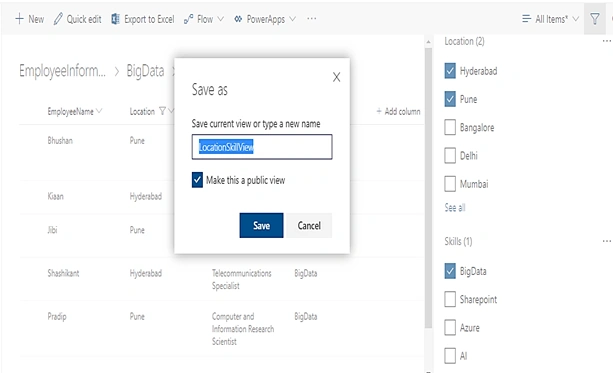Click Telecommunications Specialist cell
The image size is (613, 373).
(242, 279)
